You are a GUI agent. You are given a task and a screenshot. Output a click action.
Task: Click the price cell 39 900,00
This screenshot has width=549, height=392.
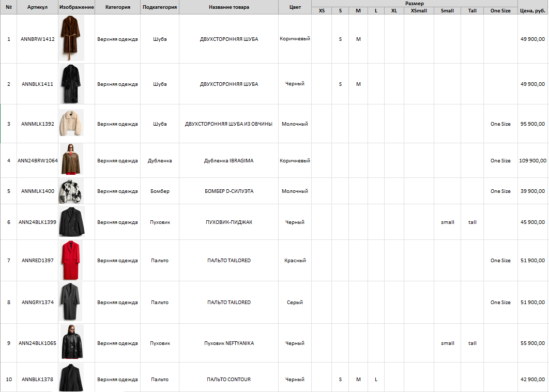[533, 191]
